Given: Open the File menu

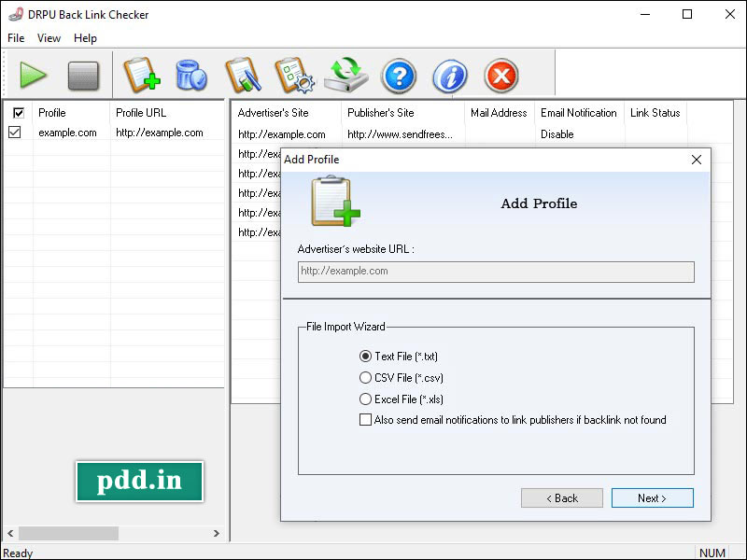Looking at the screenshot, I should (16, 38).
